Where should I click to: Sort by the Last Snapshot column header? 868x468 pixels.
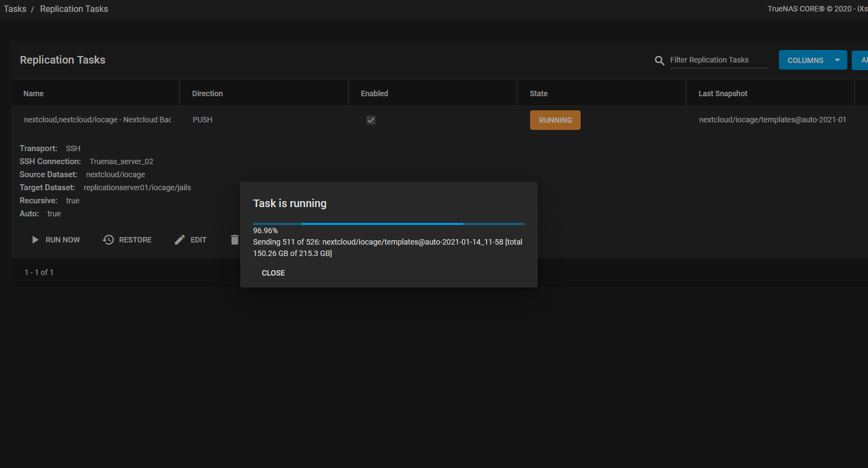coord(723,93)
